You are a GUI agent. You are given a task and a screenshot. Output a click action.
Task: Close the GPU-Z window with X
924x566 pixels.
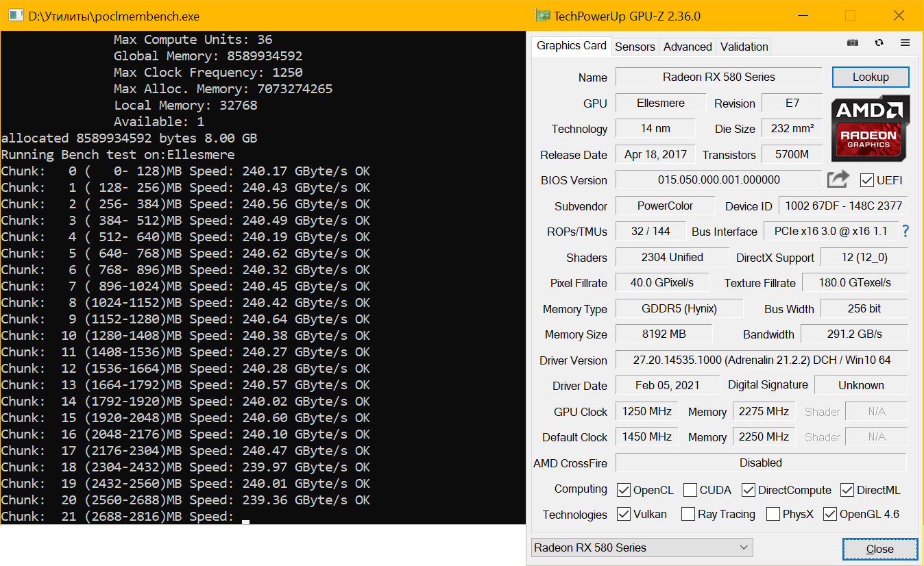[x=898, y=16]
